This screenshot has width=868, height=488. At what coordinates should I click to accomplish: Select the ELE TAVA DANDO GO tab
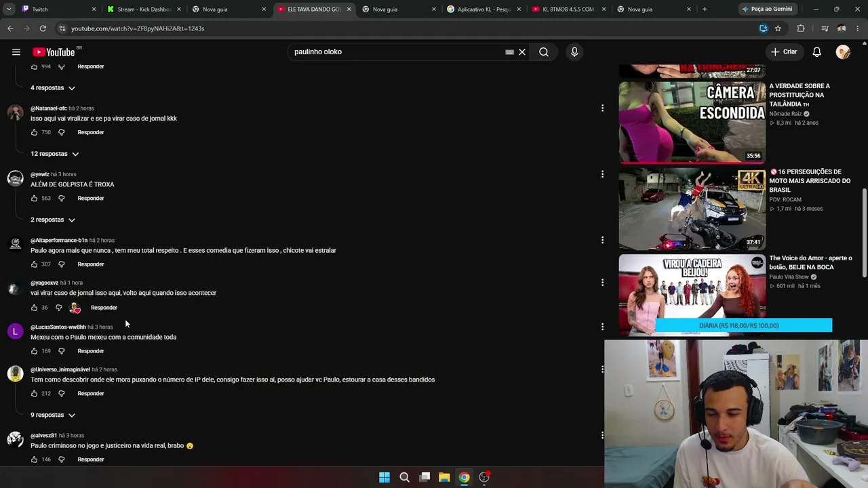pyautogui.click(x=313, y=9)
